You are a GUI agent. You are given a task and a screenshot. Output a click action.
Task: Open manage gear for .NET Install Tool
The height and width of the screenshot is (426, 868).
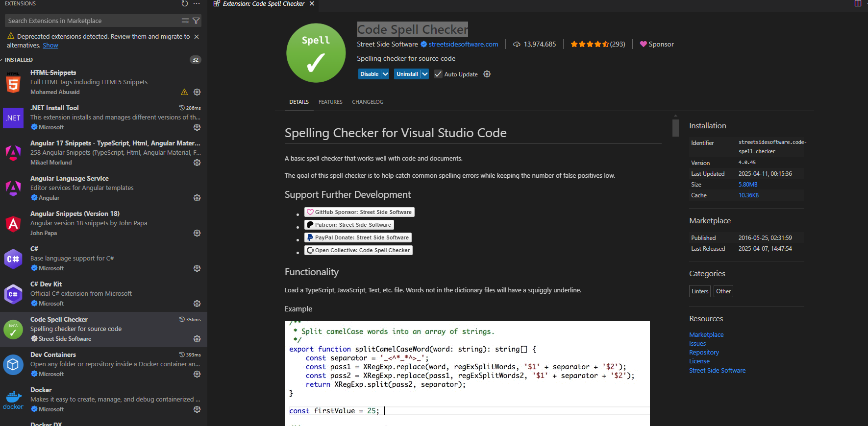click(197, 127)
